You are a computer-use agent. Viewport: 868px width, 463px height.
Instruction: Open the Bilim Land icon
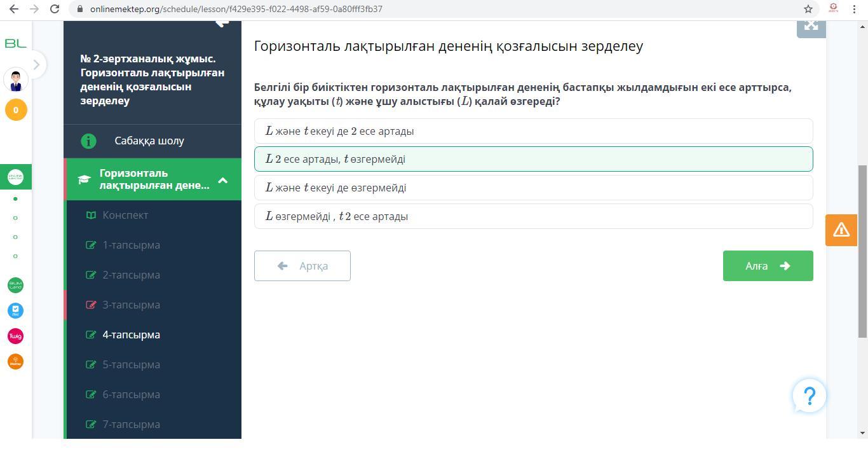(x=15, y=285)
